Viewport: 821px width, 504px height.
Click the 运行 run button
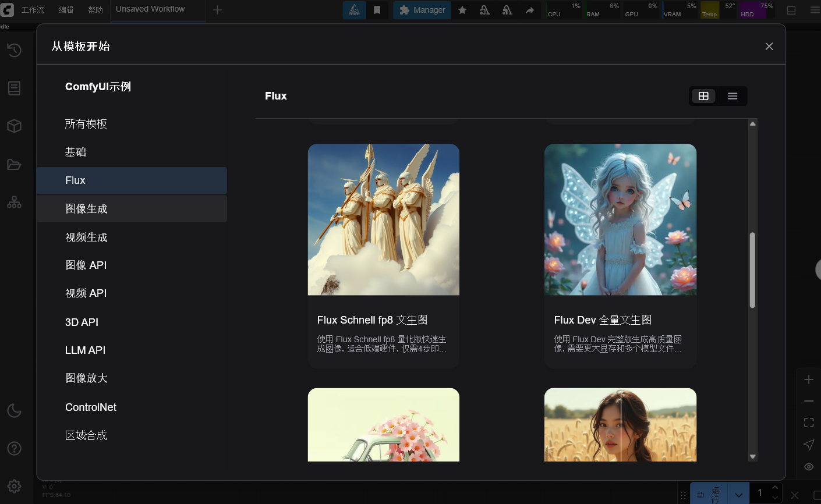(709, 494)
